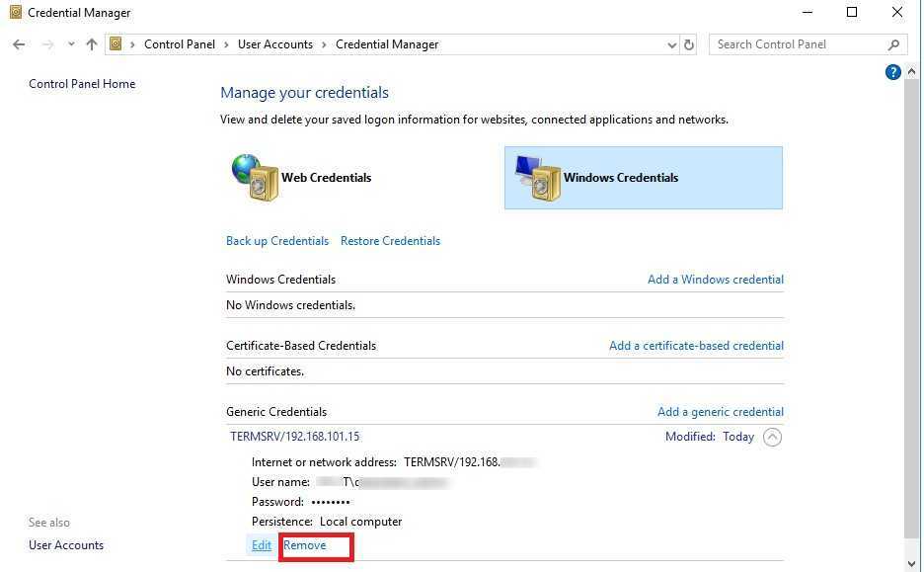Click the search magnifier icon
The height and width of the screenshot is (572, 924).
pos(893,44)
